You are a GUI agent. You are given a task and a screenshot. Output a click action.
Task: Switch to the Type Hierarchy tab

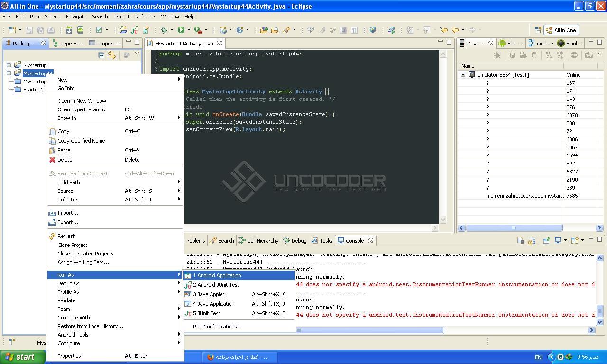pyautogui.click(x=67, y=43)
